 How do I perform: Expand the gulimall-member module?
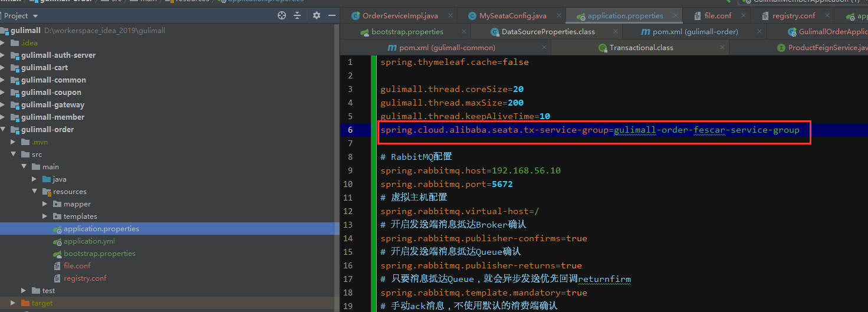(x=3, y=117)
